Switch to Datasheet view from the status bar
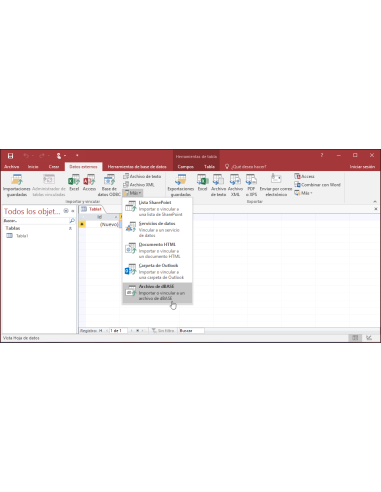The height and width of the screenshot is (492, 381). click(355, 338)
